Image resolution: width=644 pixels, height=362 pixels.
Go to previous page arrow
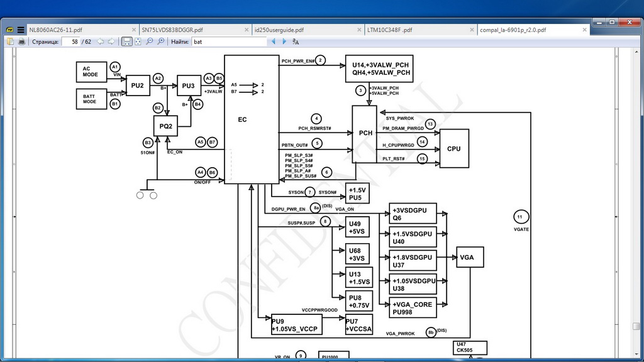click(100, 41)
